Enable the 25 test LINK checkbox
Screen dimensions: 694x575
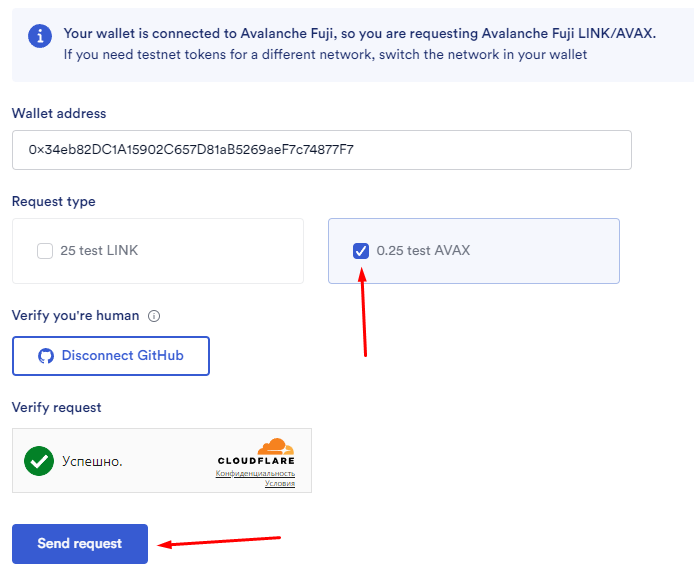[45, 251]
